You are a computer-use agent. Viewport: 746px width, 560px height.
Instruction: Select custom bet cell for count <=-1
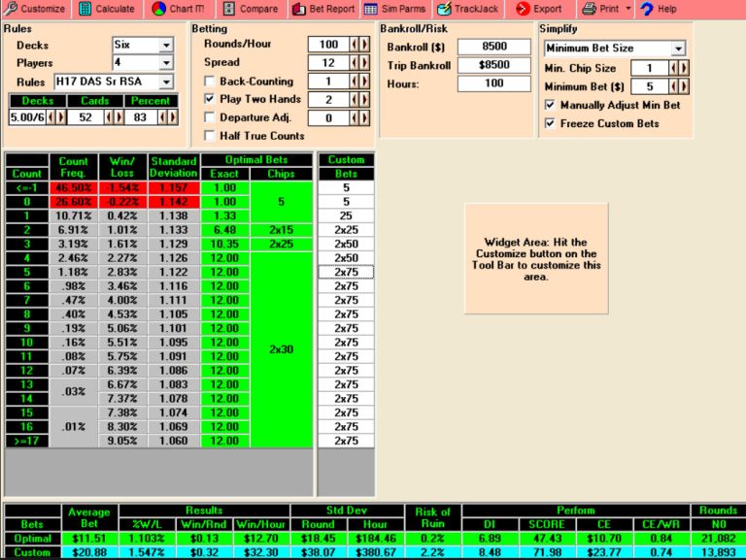pyautogui.click(x=346, y=187)
